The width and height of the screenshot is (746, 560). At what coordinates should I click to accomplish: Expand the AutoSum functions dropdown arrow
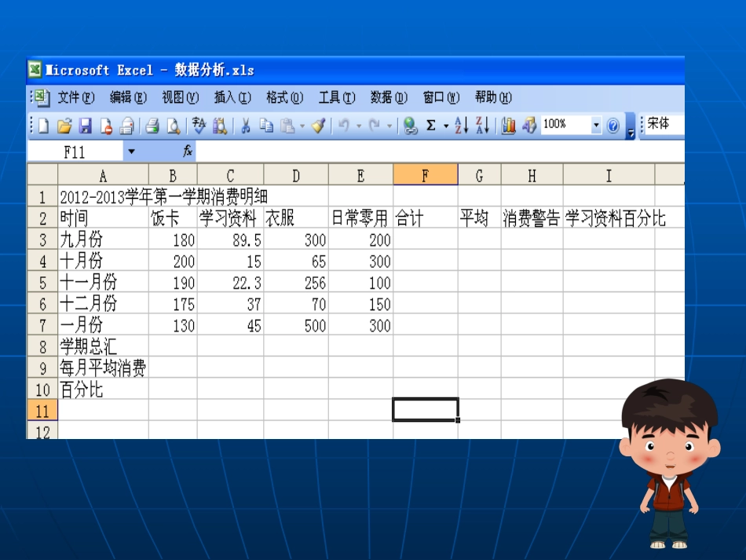point(446,126)
